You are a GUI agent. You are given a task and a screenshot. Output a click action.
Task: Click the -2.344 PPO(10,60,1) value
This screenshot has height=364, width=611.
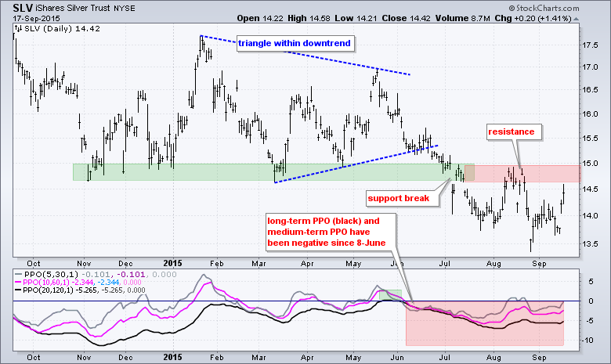pos(84,283)
